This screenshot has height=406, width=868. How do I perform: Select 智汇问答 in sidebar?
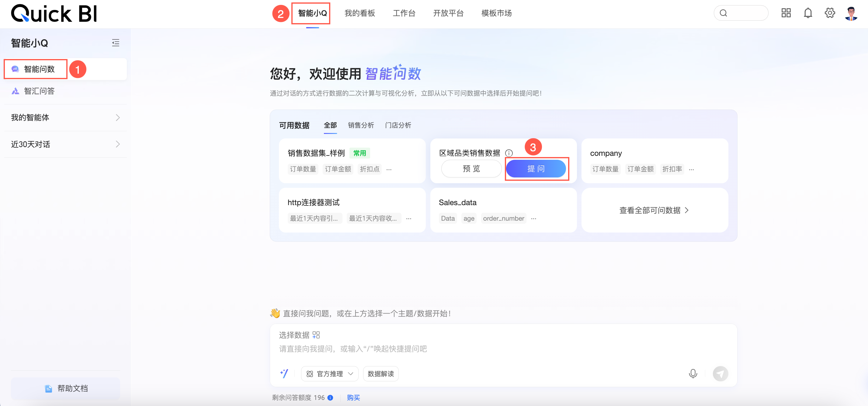(x=65, y=91)
